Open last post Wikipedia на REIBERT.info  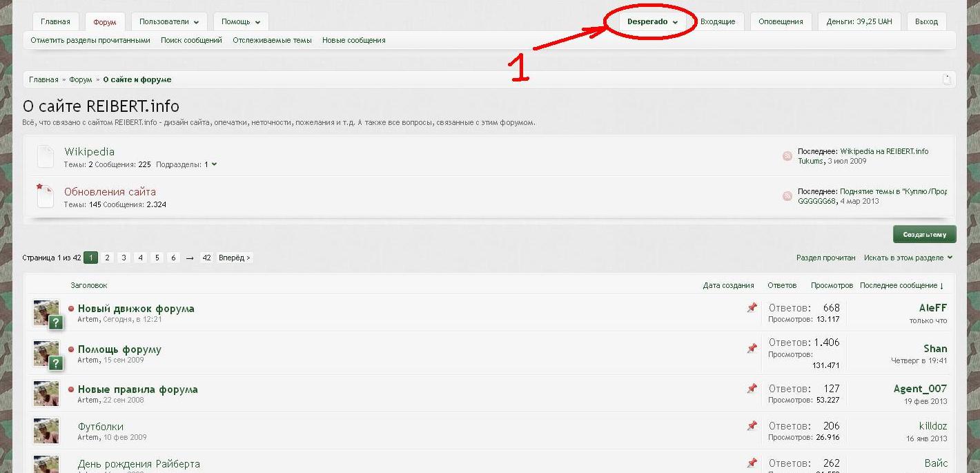tap(884, 151)
